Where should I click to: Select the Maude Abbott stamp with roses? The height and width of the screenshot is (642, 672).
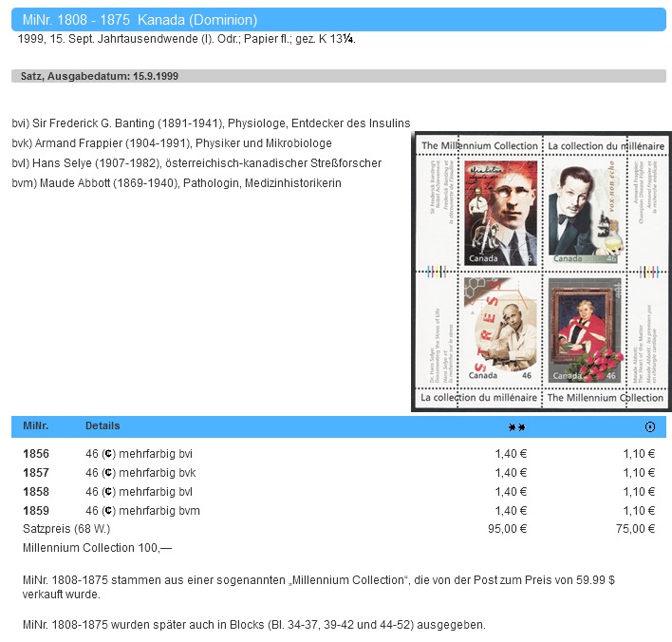pyautogui.click(x=584, y=329)
